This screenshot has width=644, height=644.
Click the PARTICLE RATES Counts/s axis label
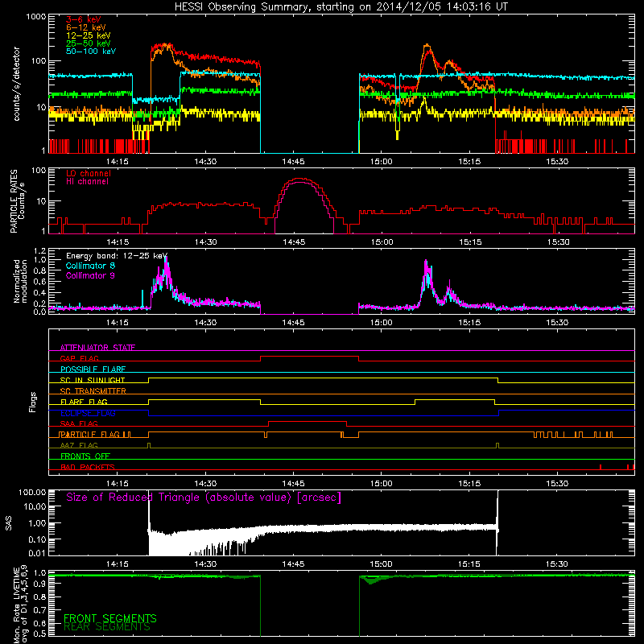[18, 201]
